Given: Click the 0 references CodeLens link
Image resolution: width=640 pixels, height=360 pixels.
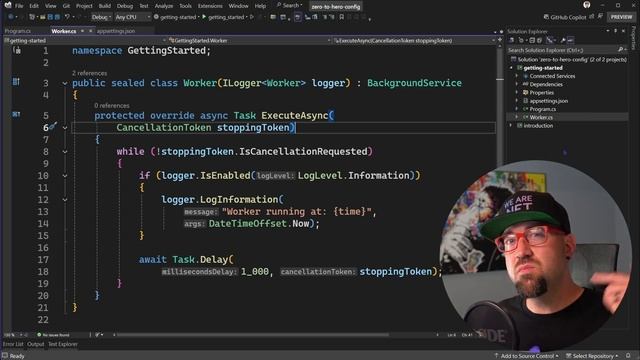Looking at the screenshot, I should point(111,106).
